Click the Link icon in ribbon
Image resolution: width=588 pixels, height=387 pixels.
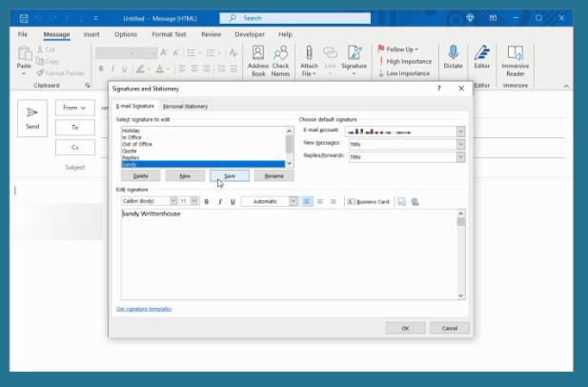coord(330,52)
